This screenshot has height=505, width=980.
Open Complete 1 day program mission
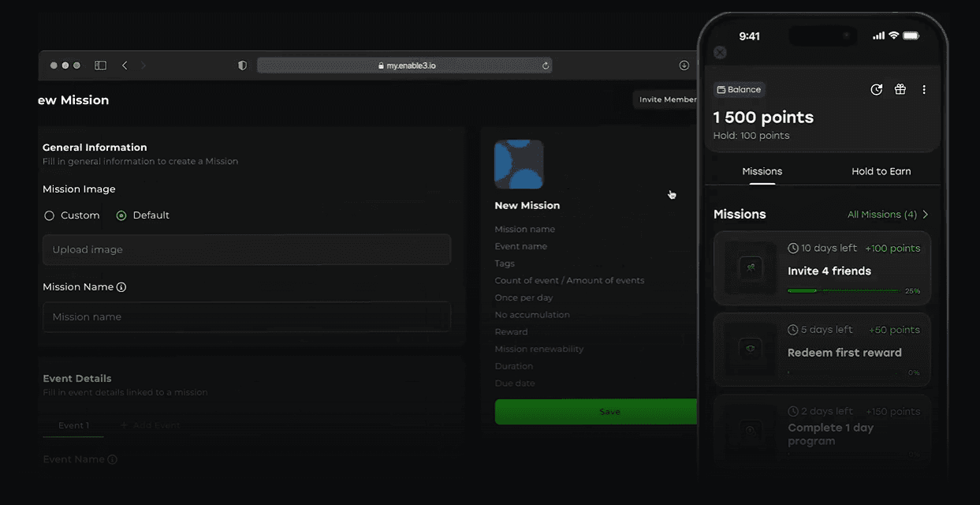822,430
